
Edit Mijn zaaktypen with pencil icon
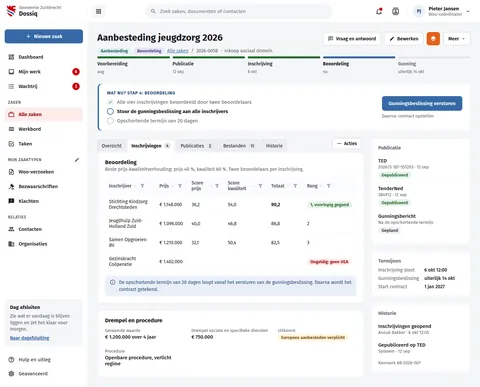point(77,160)
